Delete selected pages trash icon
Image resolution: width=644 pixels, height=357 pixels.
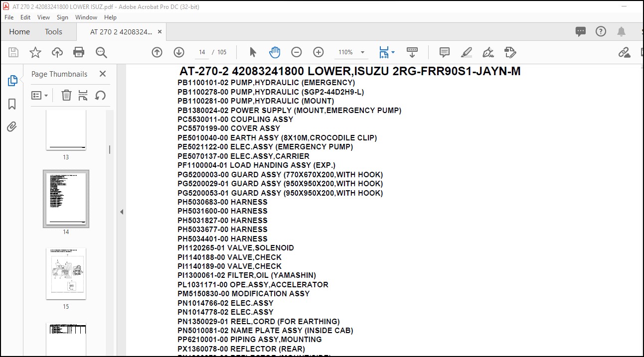[x=66, y=95]
